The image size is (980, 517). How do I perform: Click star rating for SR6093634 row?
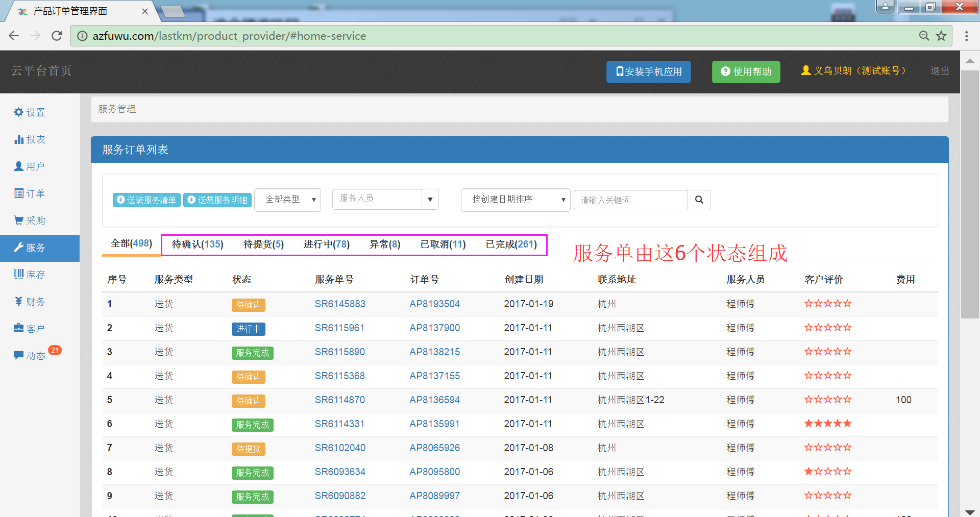tap(828, 471)
